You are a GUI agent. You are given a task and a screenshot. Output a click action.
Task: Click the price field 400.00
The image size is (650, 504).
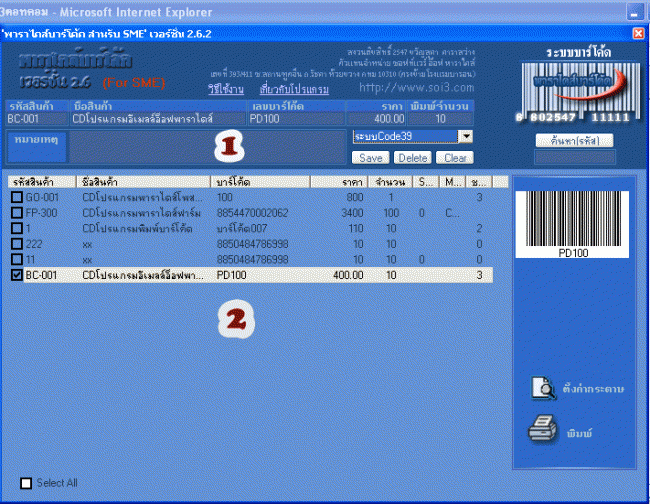(376, 119)
